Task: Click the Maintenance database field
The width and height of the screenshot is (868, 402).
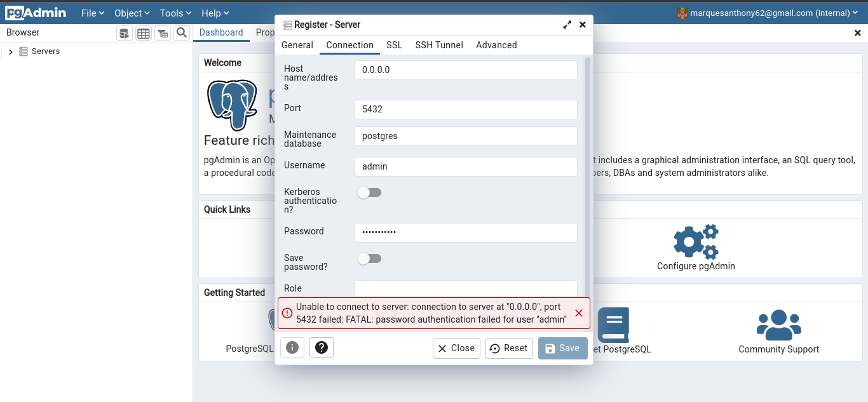Action: 466,136
